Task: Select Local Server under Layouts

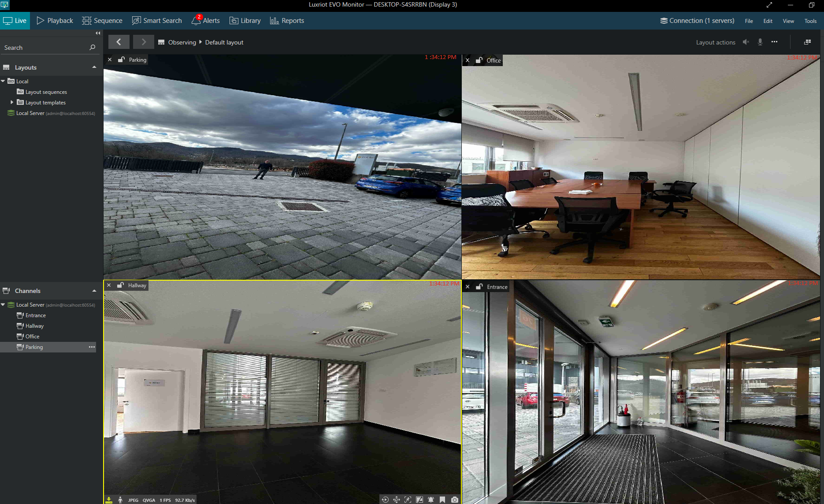Action: [x=51, y=113]
